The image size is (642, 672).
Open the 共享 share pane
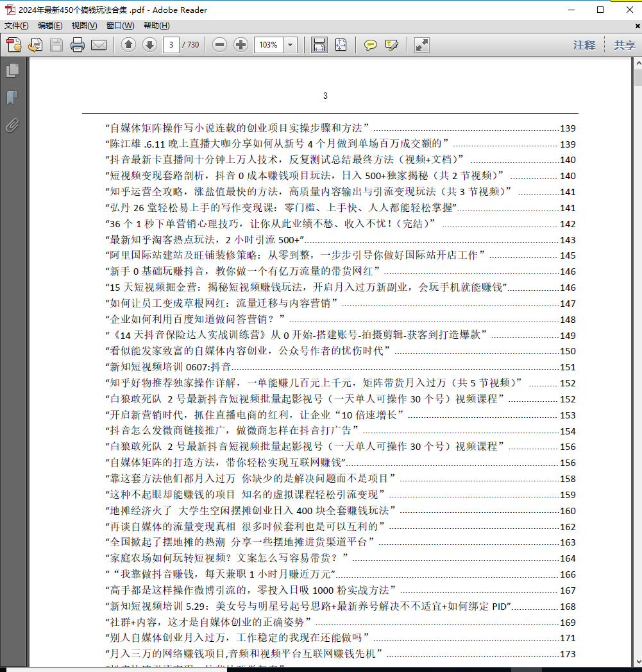tap(624, 45)
